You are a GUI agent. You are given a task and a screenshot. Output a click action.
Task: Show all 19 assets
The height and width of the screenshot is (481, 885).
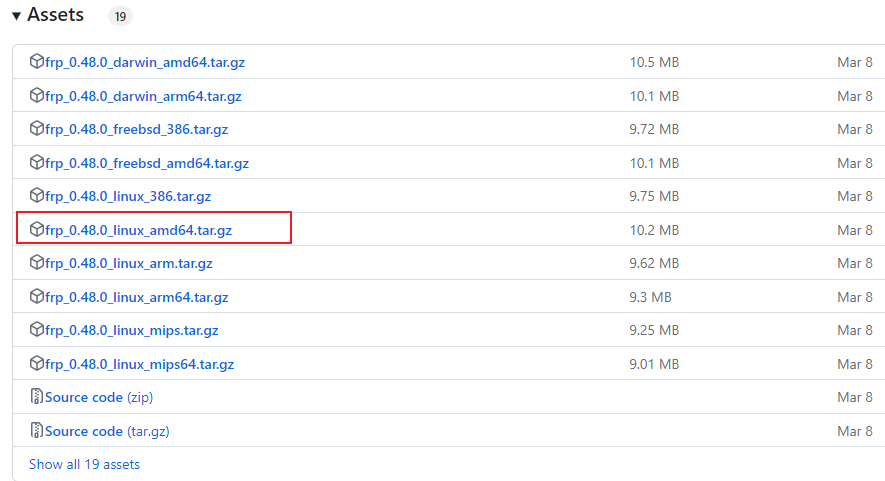(x=84, y=464)
